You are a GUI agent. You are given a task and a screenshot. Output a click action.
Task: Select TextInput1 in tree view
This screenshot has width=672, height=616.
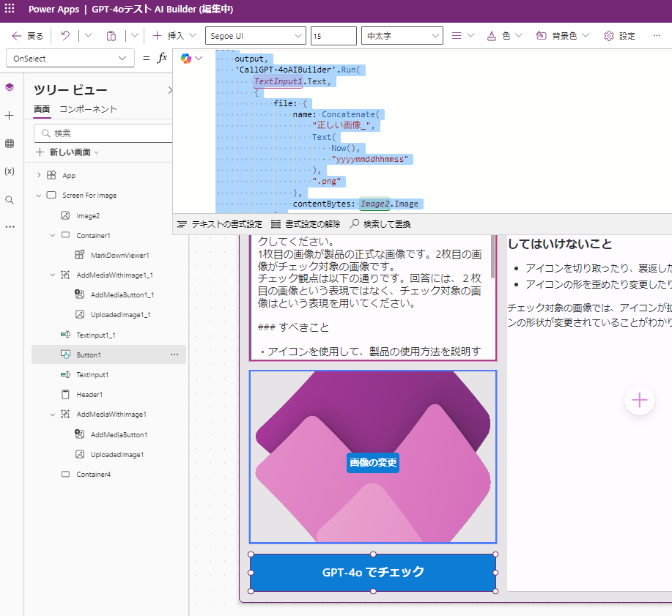(92, 374)
